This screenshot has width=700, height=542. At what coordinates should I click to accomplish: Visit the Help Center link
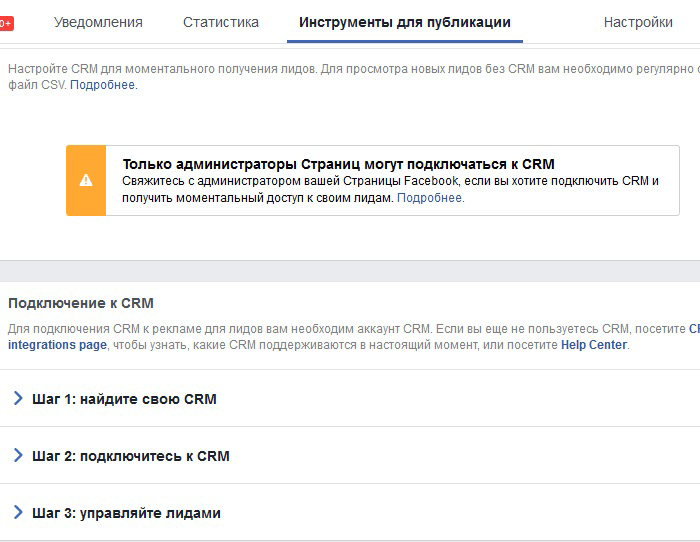[594, 345]
